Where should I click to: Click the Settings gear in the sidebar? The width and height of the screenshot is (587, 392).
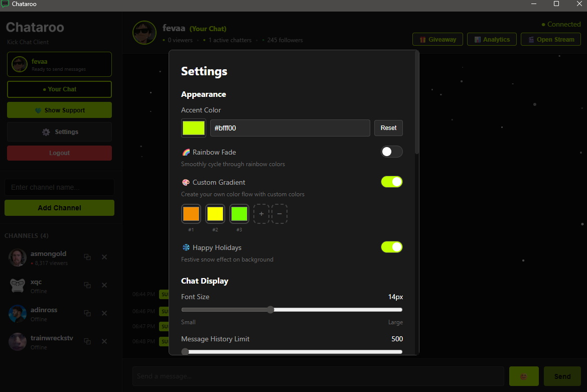tap(59, 132)
